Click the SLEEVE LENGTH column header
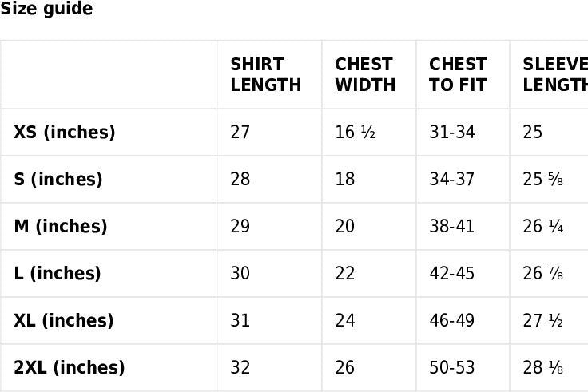The height and width of the screenshot is (392, 588). click(x=554, y=74)
